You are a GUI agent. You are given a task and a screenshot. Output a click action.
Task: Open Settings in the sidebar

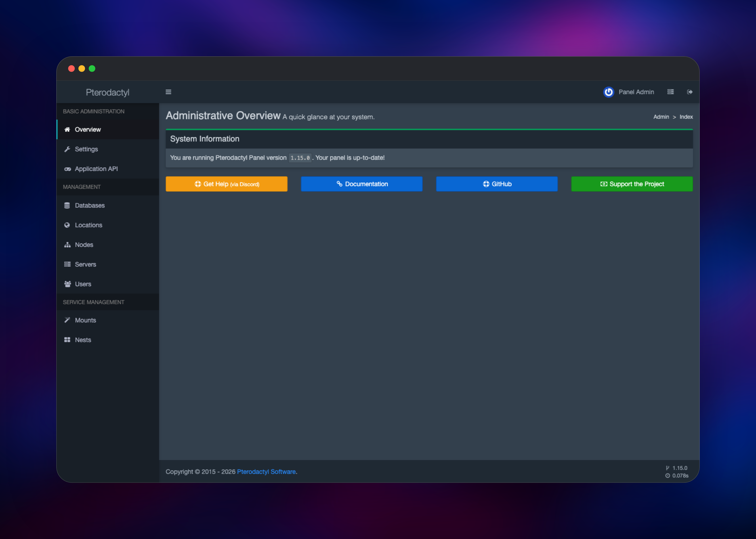click(x=108, y=149)
